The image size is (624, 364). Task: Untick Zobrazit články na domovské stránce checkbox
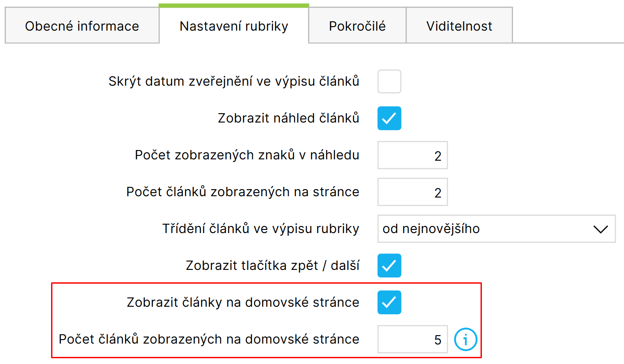[389, 302]
